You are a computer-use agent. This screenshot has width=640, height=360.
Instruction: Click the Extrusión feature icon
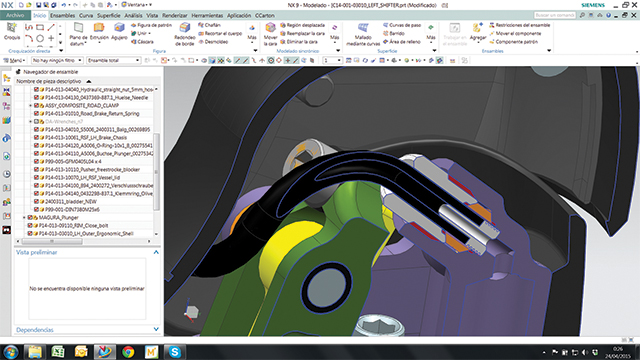coord(99,31)
